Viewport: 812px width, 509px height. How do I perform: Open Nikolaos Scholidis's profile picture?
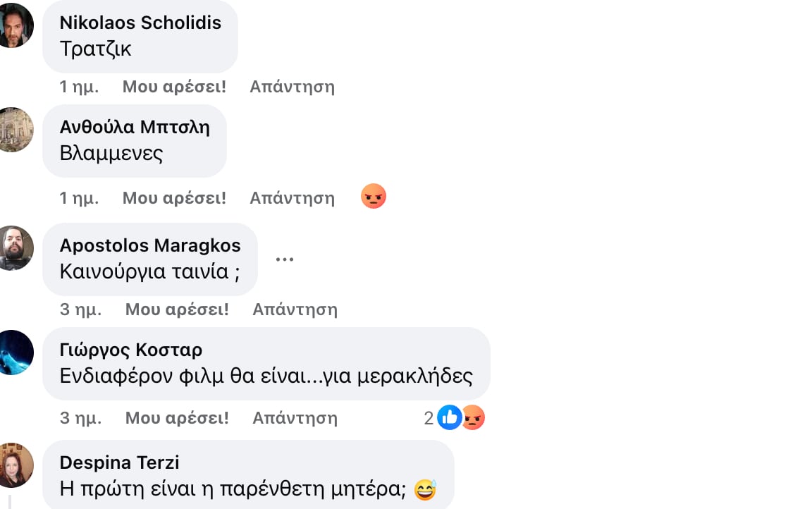pos(13,25)
